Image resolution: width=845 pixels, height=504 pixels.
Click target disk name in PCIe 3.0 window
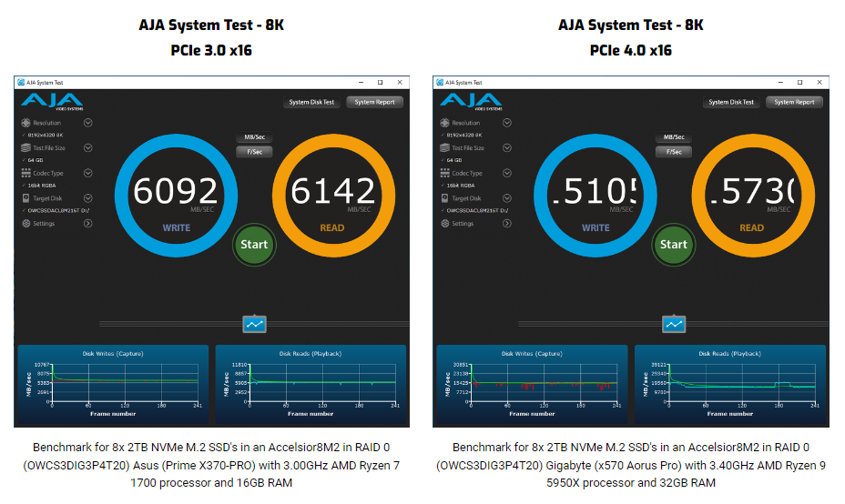tap(59, 210)
